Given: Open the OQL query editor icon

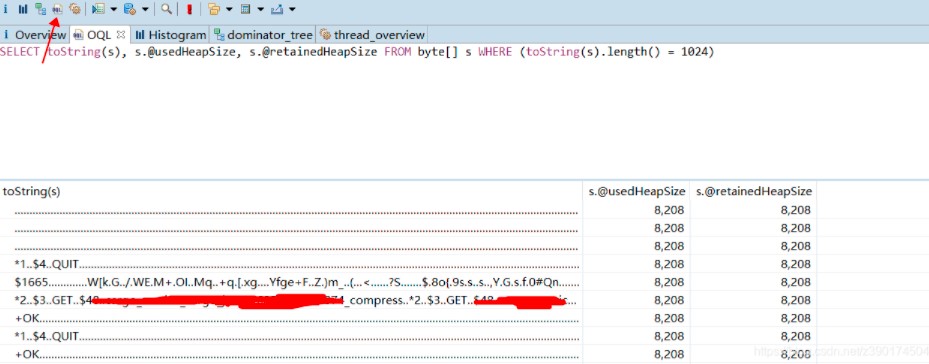Looking at the screenshot, I should (57, 9).
